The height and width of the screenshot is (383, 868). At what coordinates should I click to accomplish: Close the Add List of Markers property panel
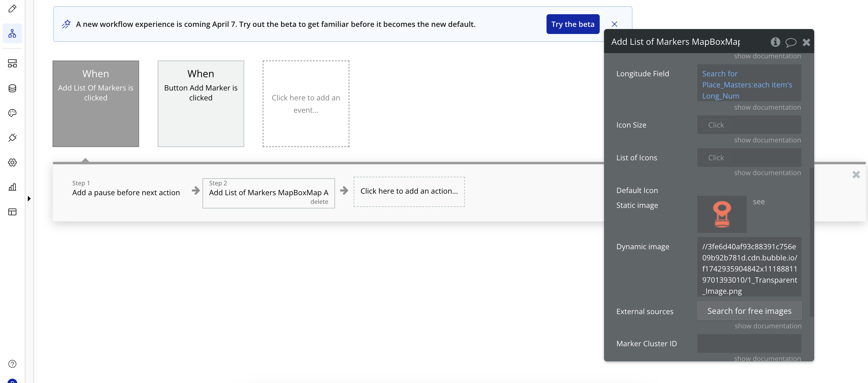(806, 42)
